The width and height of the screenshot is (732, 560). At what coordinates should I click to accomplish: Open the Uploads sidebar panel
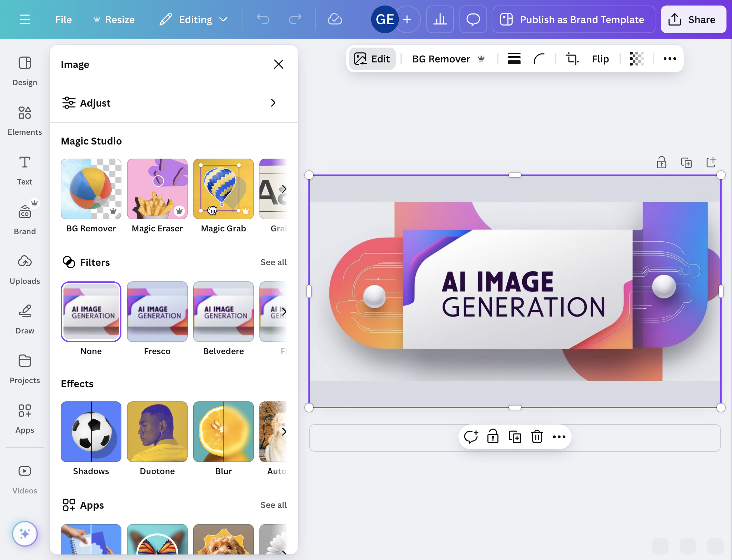coord(25,270)
